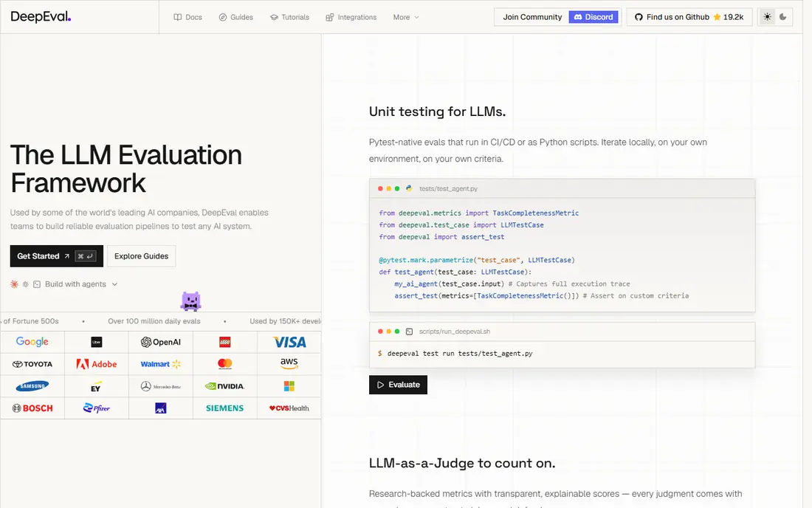This screenshot has width=812, height=508.
Task: Click the scripts/run_deepeval.sh file name
Action: (x=455, y=332)
